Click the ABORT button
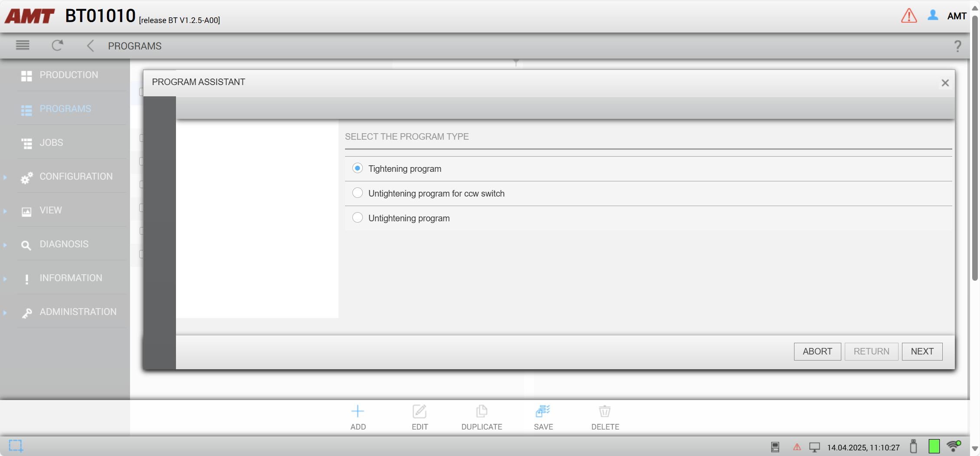This screenshot has height=456, width=980. coord(817,351)
